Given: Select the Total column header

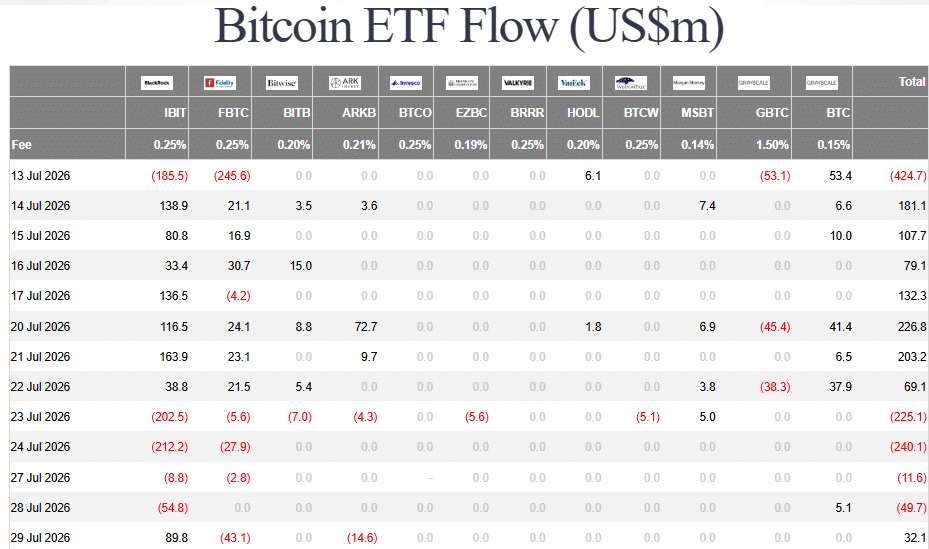Looking at the screenshot, I should [912, 82].
